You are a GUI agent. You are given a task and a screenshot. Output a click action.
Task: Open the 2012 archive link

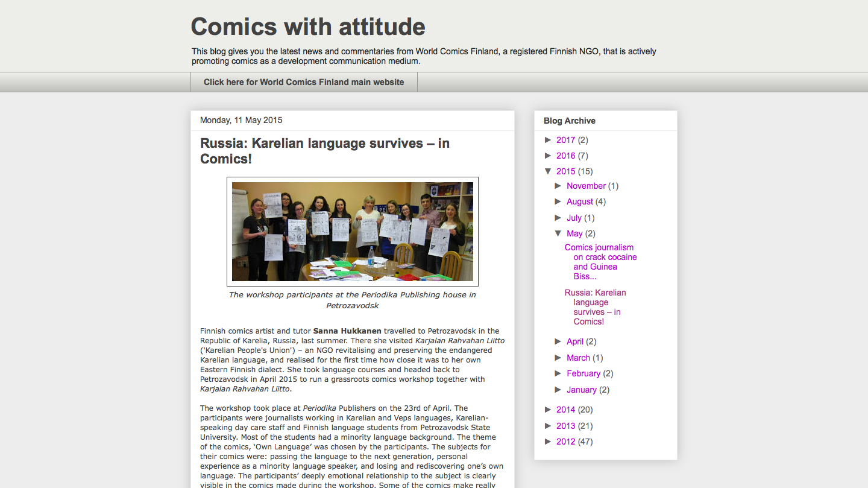click(x=566, y=442)
